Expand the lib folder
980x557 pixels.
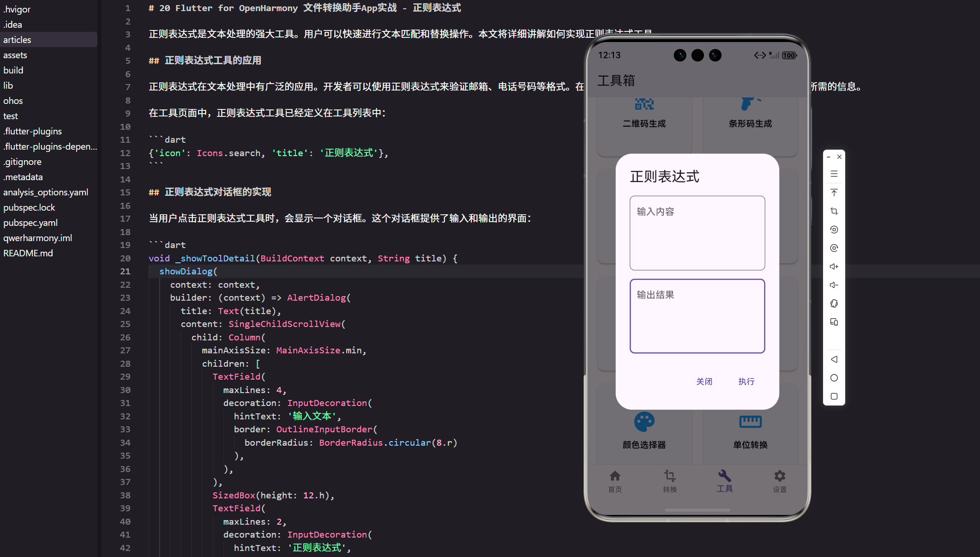click(8, 85)
